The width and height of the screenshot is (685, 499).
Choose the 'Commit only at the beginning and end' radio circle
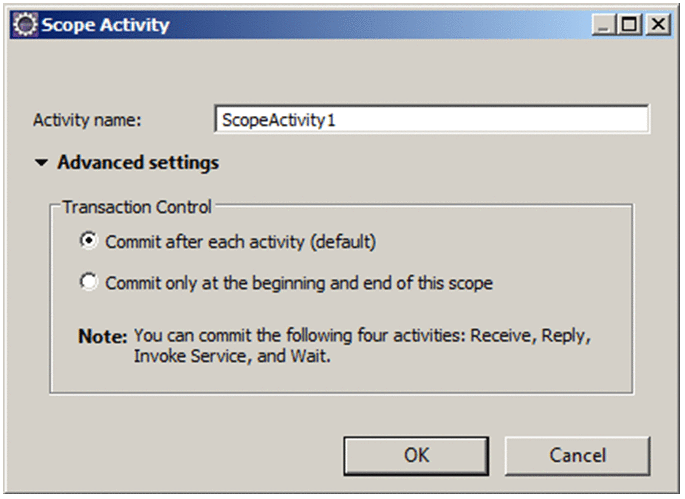click(x=89, y=283)
